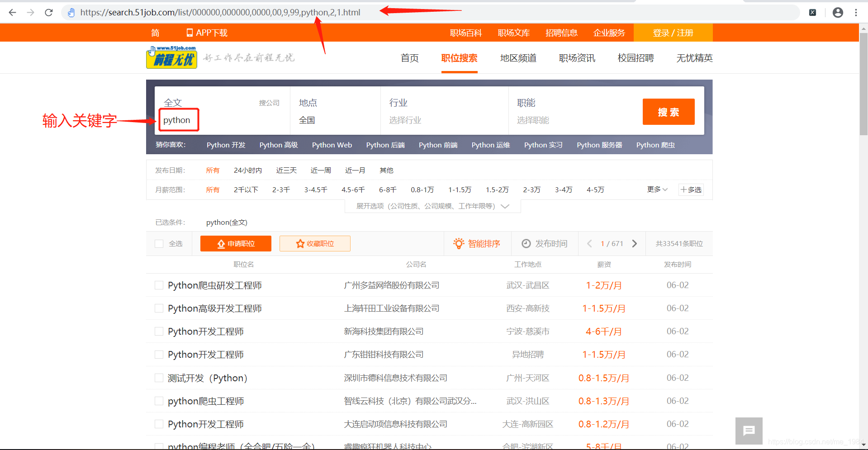Click the orange 搜索 button
The height and width of the screenshot is (450, 868).
click(669, 112)
